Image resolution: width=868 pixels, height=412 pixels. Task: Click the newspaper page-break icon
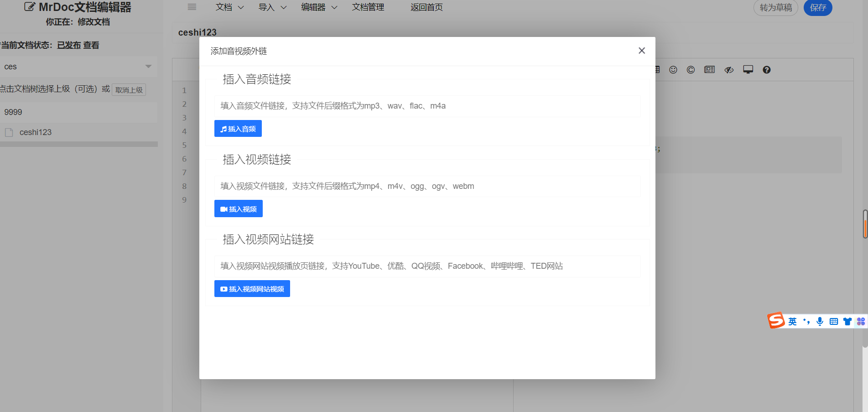pos(709,70)
